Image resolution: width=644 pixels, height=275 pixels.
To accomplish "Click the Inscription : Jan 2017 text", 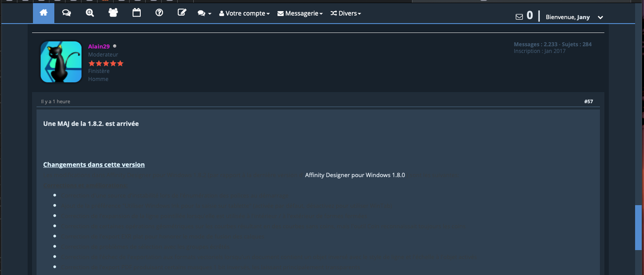I will point(540,51).
